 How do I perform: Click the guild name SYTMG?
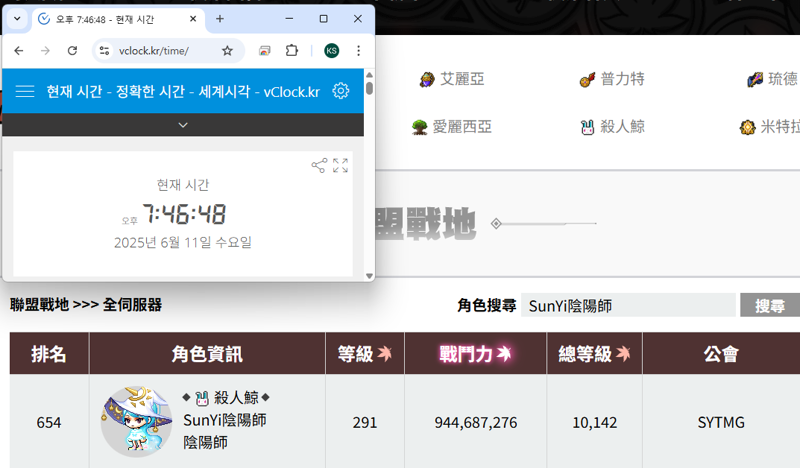(x=721, y=423)
